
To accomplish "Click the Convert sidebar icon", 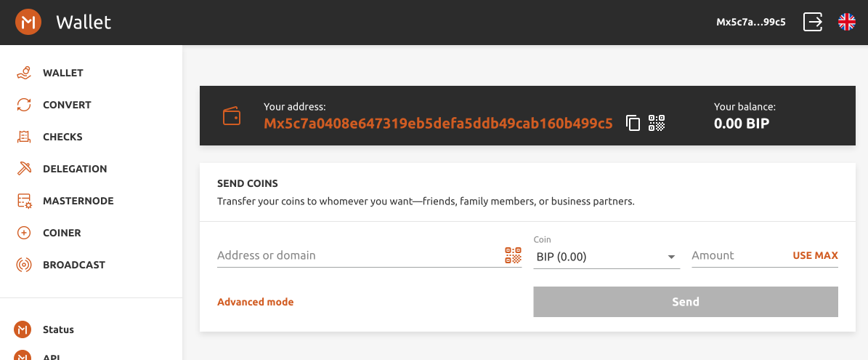I will (x=24, y=105).
